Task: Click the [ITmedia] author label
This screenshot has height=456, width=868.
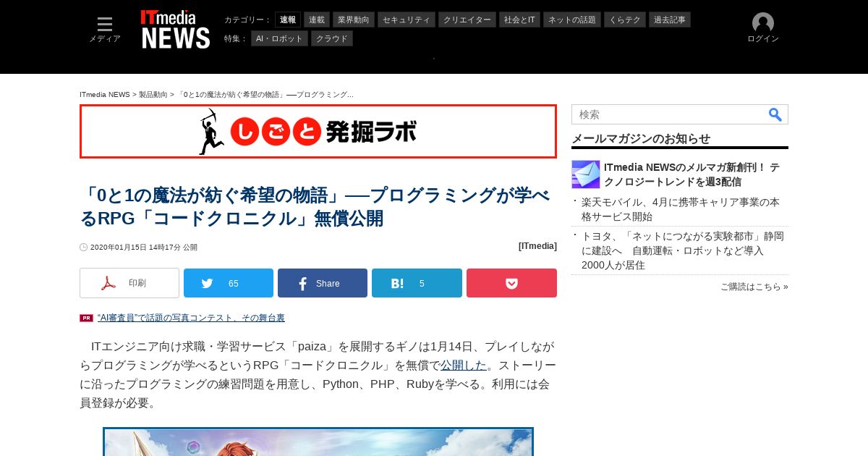Action: 537,246
